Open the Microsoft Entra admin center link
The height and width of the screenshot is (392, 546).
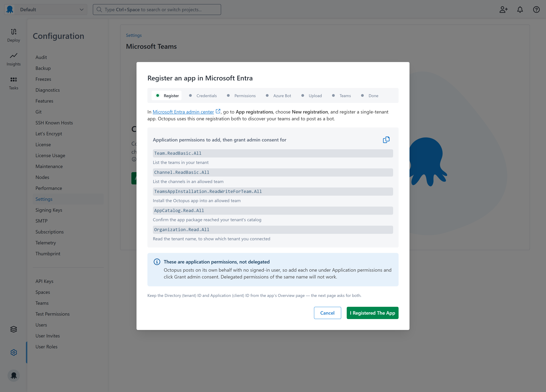point(183,112)
